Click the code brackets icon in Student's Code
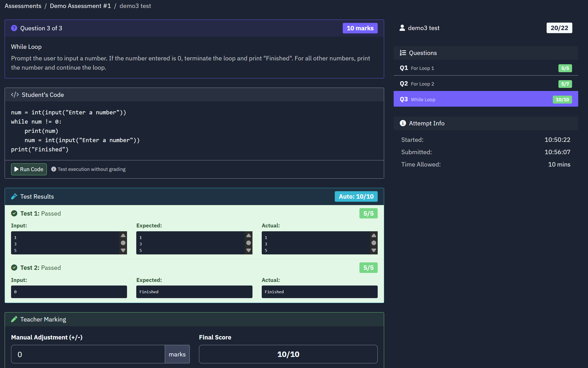 (x=15, y=95)
